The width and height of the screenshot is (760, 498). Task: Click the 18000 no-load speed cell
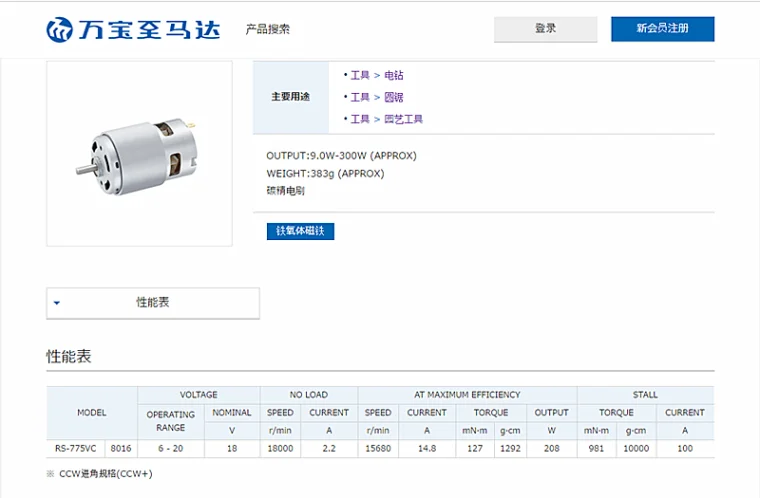pos(280,449)
